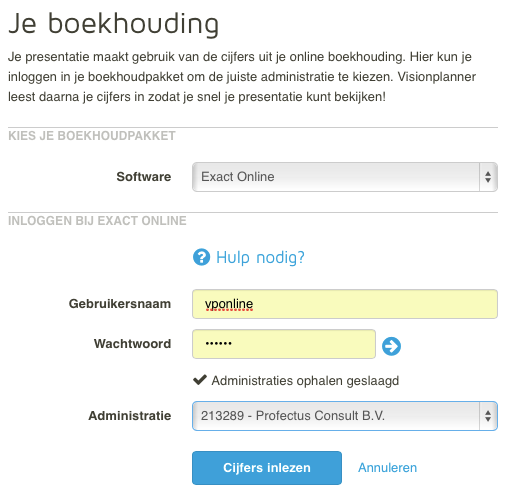Screen dimensions: 505x493
Task: Click the Je boekhouding heading
Action: click(x=113, y=24)
